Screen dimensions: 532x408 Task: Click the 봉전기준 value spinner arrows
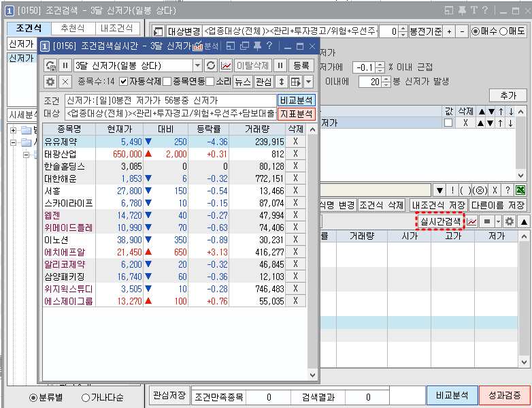[x=403, y=31]
